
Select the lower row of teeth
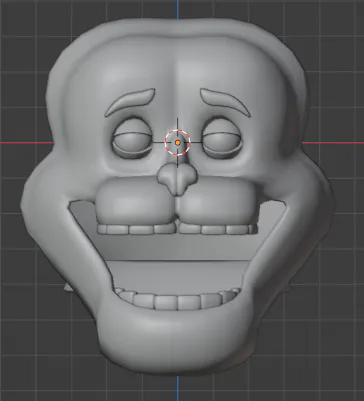tap(177, 300)
